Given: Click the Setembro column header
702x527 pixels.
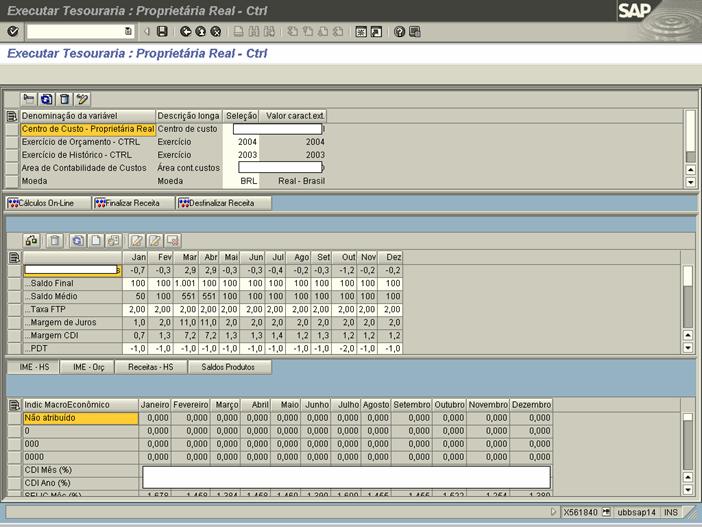Looking at the screenshot, I should pos(411,405).
